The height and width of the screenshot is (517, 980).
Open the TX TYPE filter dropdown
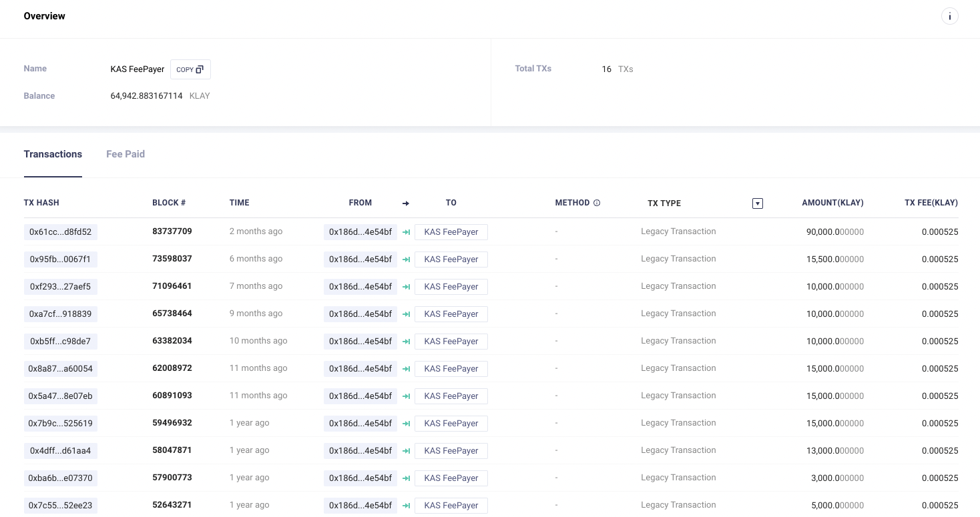[757, 203]
